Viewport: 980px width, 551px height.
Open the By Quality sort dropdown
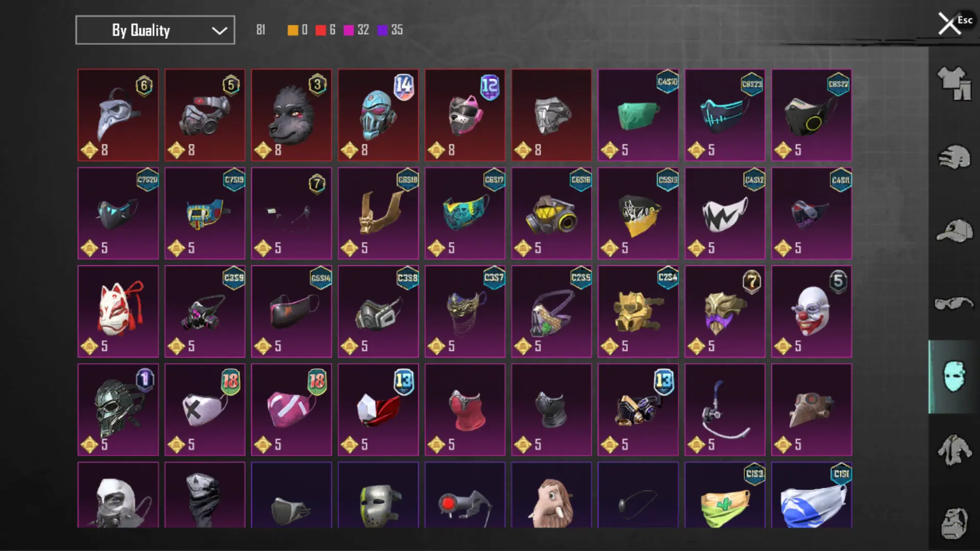click(155, 30)
